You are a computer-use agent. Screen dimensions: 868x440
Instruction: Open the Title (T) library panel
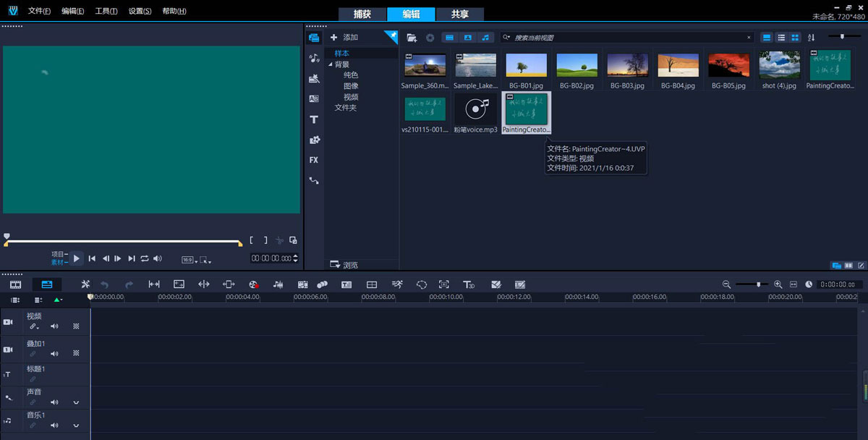314,119
